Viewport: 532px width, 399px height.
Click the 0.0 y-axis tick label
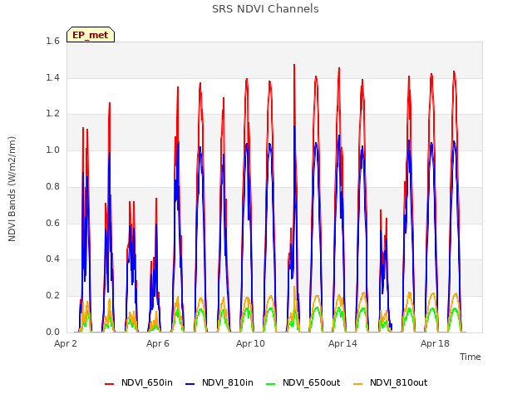click(53, 332)
